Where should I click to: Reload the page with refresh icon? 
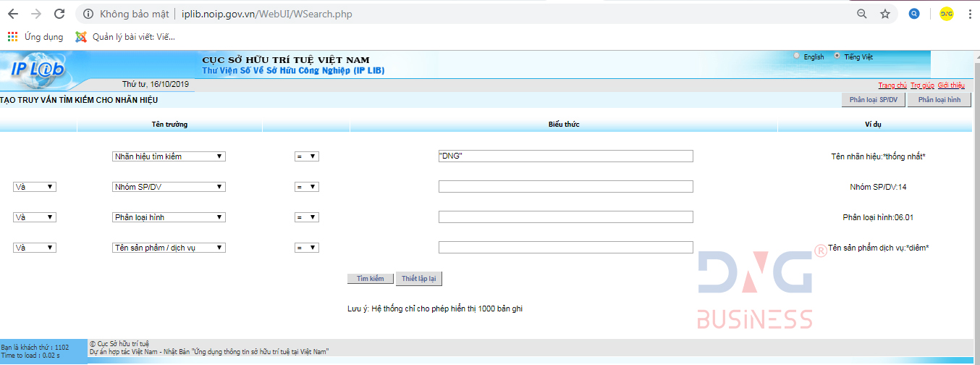pos(59,14)
